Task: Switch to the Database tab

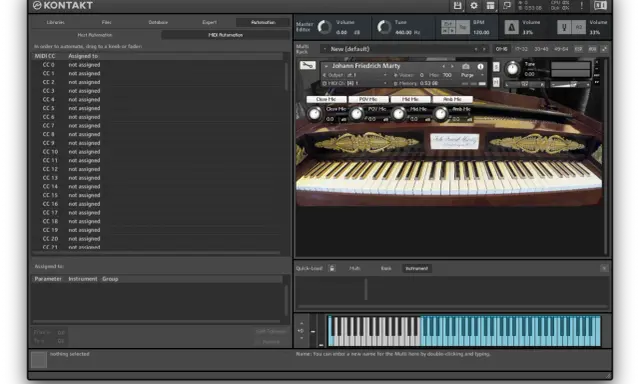Action: point(158,22)
